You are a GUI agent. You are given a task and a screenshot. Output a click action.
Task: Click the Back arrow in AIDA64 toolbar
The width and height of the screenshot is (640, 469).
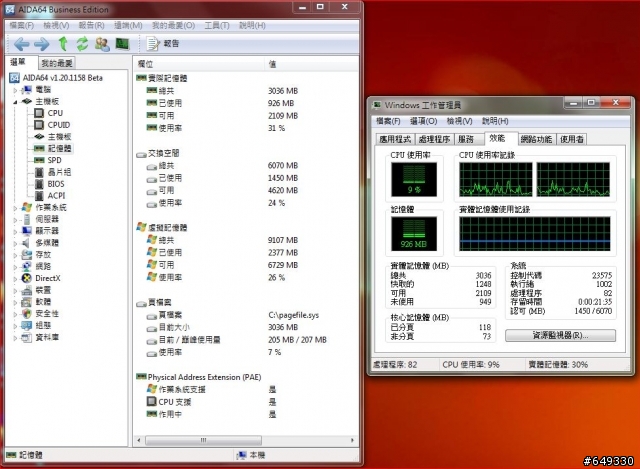(22, 44)
